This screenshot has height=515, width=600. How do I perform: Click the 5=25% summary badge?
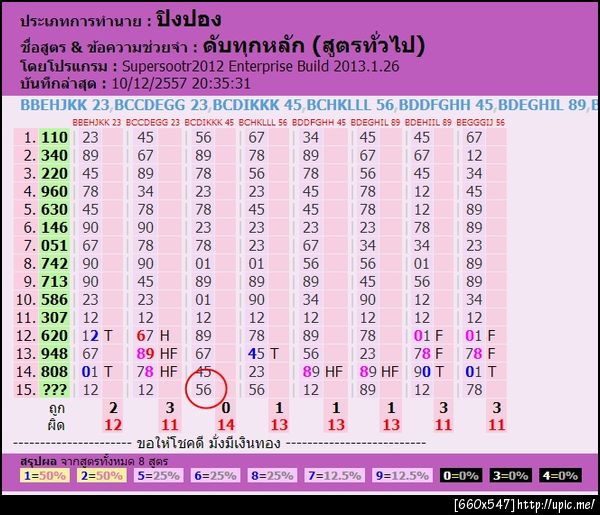coord(159,476)
